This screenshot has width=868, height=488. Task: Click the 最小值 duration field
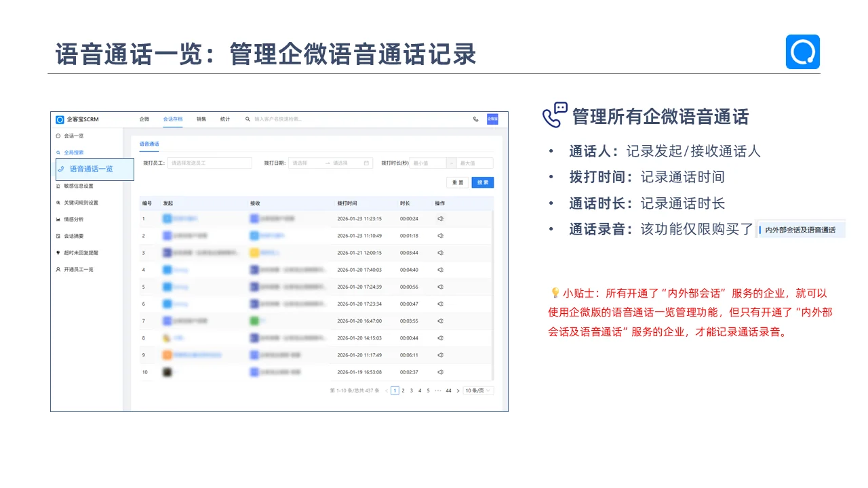point(427,163)
